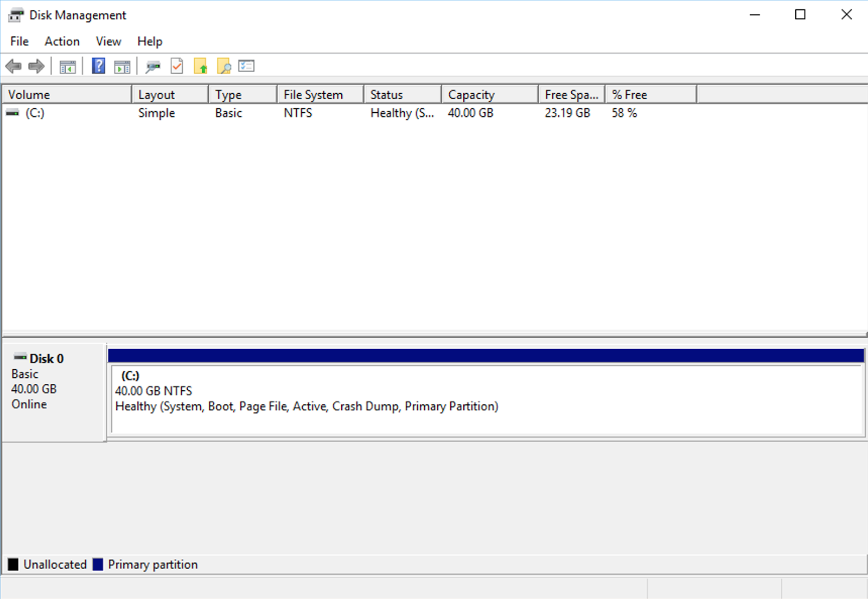The height and width of the screenshot is (599, 868).
Task: Click the '58 %' free cell
Action: (x=624, y=113)
